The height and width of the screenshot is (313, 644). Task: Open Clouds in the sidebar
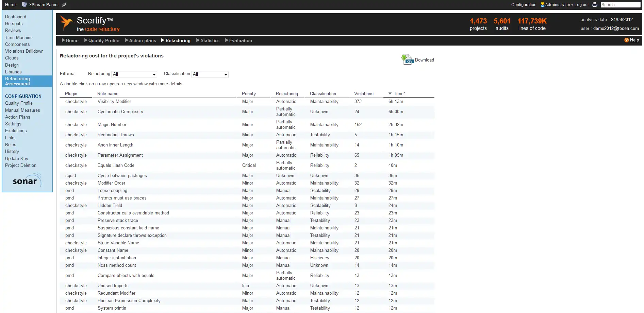(12, 58)
